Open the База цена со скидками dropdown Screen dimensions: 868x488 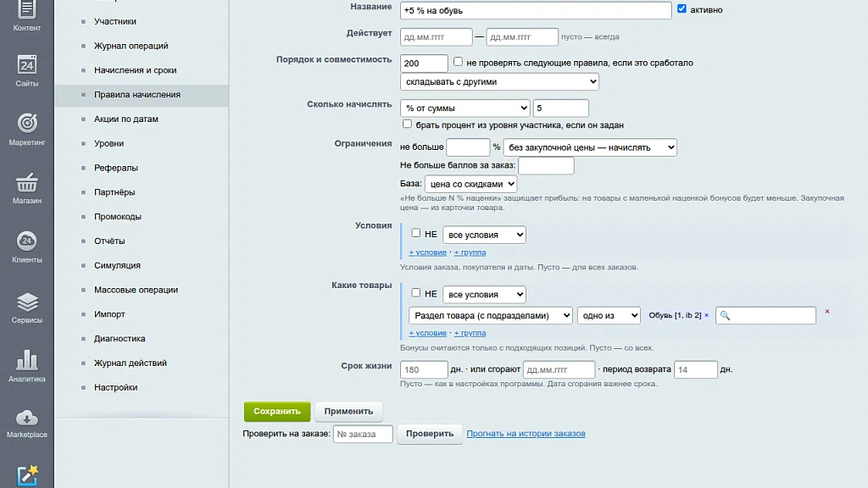[471, 184]
